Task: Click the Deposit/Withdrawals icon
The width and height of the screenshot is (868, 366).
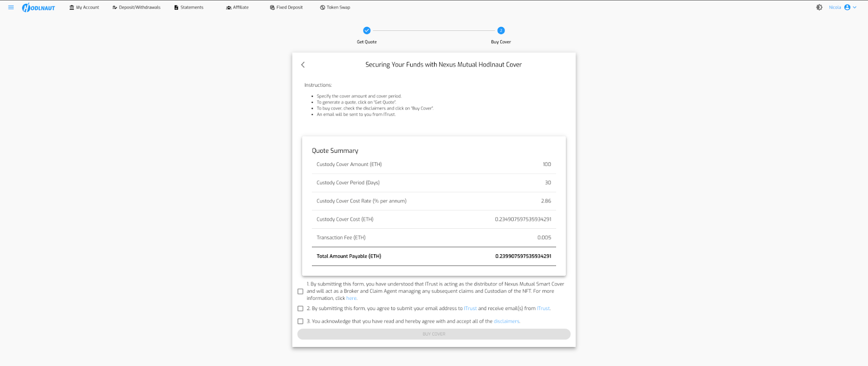Action: point(115,8)
